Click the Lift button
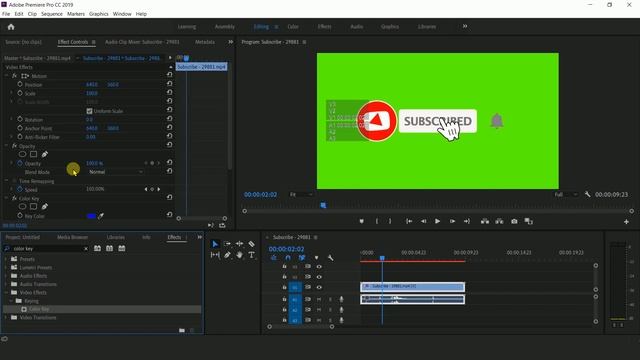 click(485, 221)
